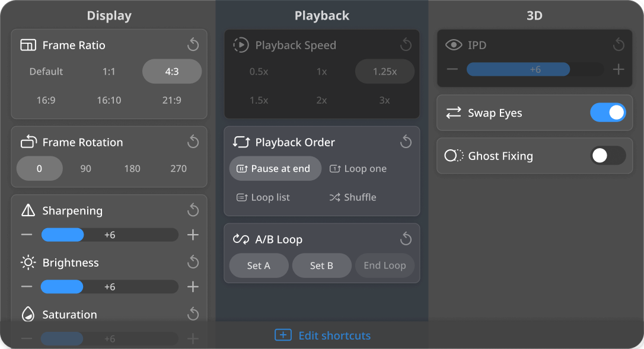This screenshot has width=644, height=349.
Task: Select the 21:9 frame ratio
Action: 172,100
